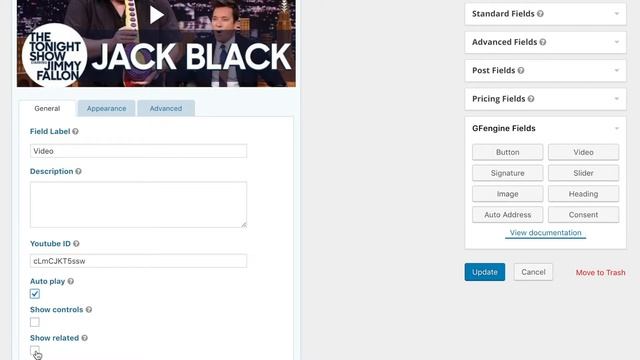
Task: Play the Jack Black video preview
Action: pyautogui.click(x=157, y=15)
